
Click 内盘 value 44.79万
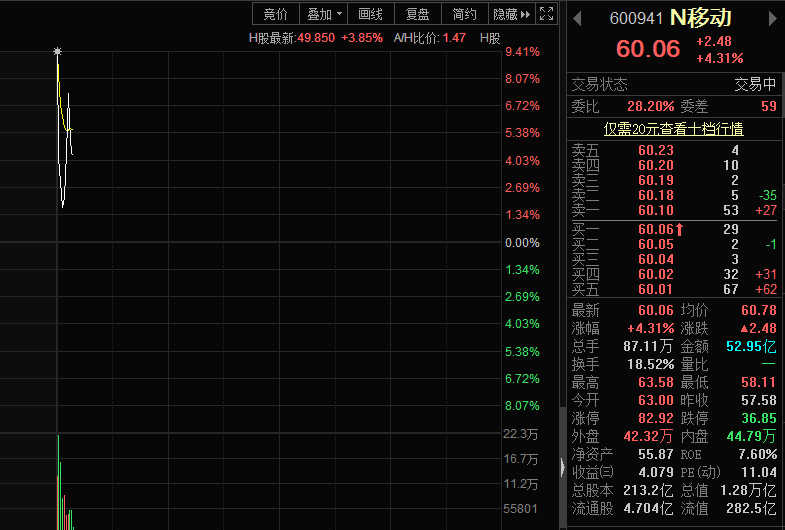tap(751, 436)
